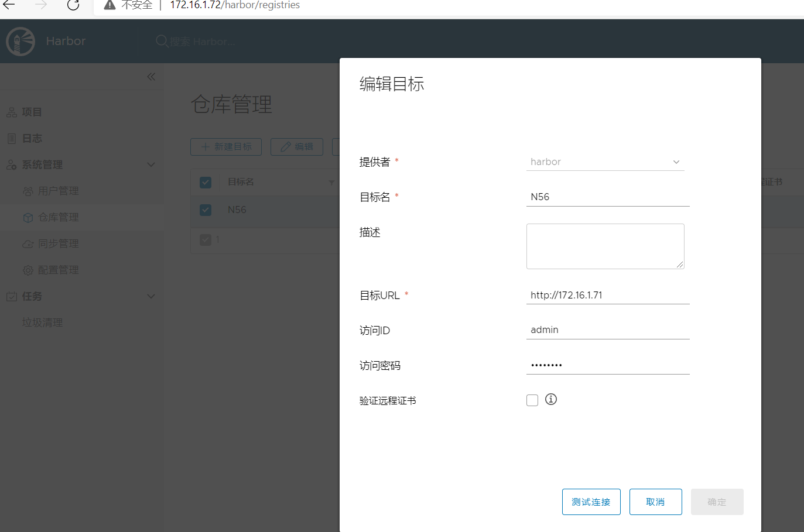
Task: Toggle the N56 row checkbox
Action: coord(206,210)
